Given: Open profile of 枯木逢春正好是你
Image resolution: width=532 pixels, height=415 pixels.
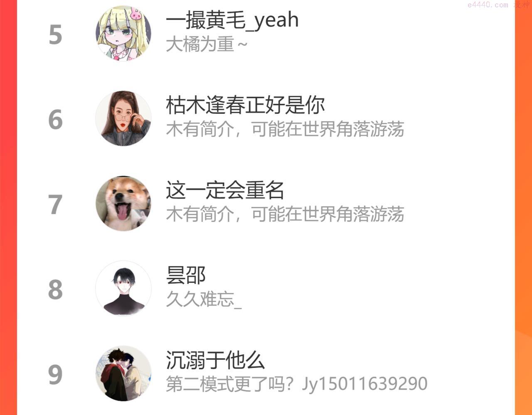Looking at the screenshot, I should 245,105.
